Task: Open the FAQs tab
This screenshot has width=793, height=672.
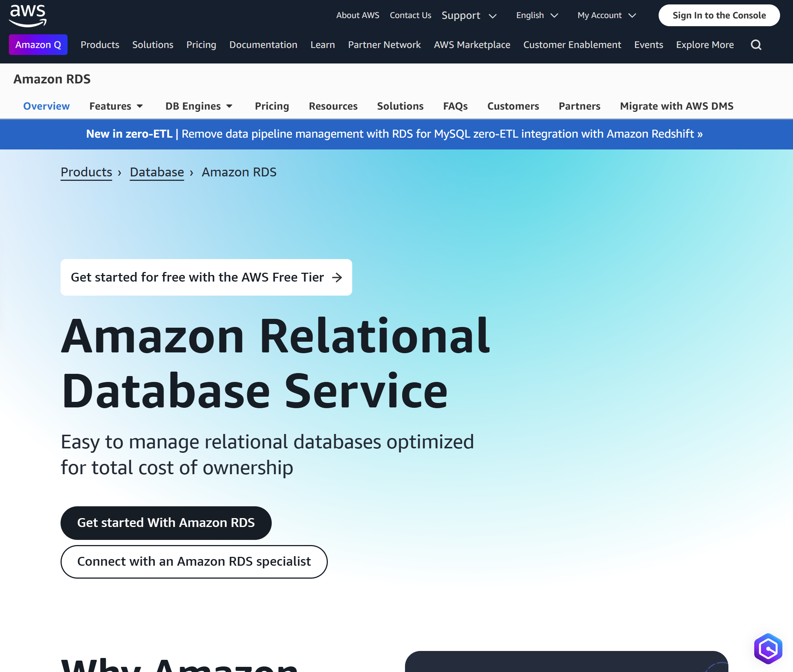Action: 455,106
